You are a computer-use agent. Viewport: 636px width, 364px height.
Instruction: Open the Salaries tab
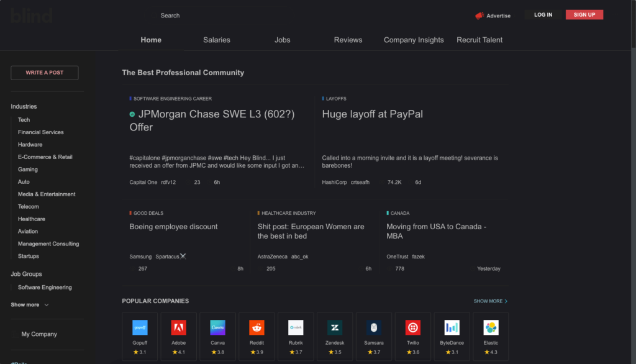(x=217, y=40)
